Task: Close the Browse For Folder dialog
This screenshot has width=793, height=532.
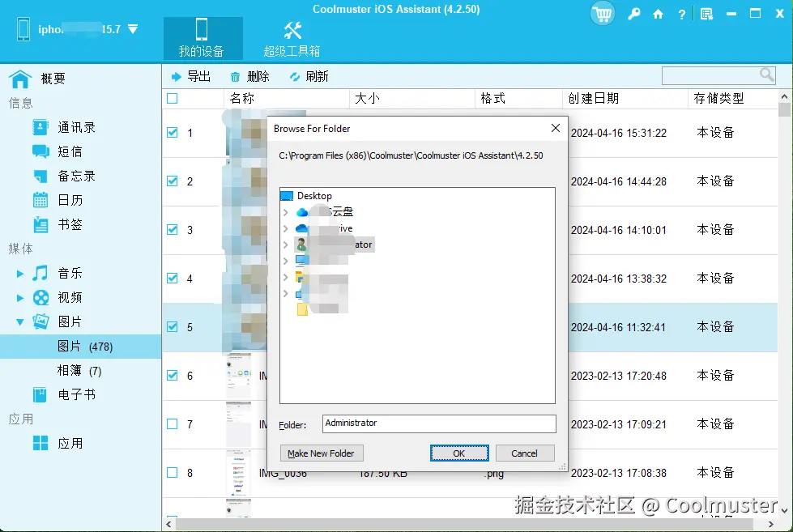Action: [556, 128]
